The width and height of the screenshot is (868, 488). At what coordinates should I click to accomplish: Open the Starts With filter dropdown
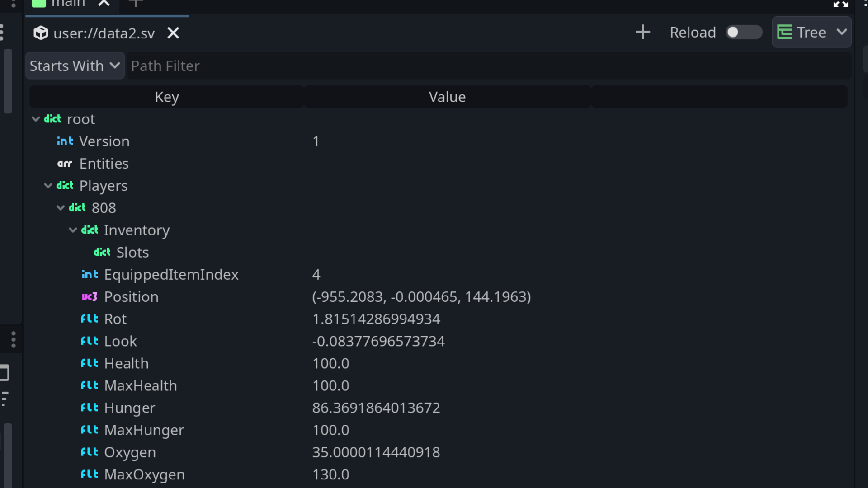[x=75, y=66]
